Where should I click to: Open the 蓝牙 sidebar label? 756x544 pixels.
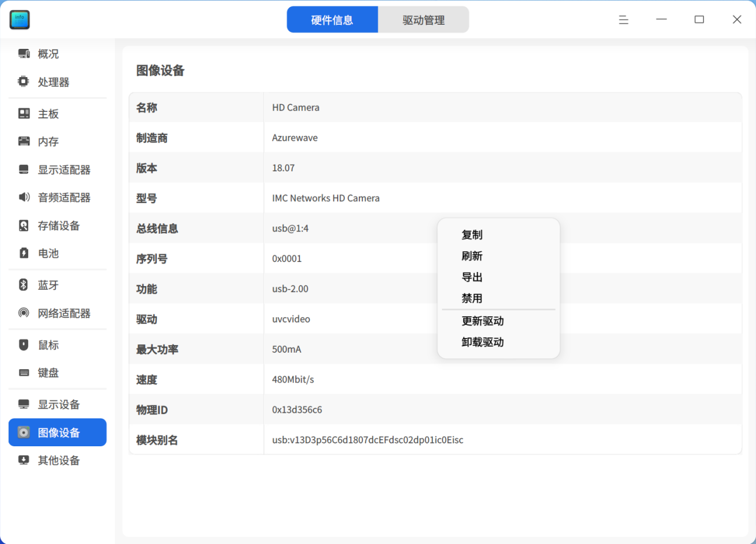(x=48, y=286)
